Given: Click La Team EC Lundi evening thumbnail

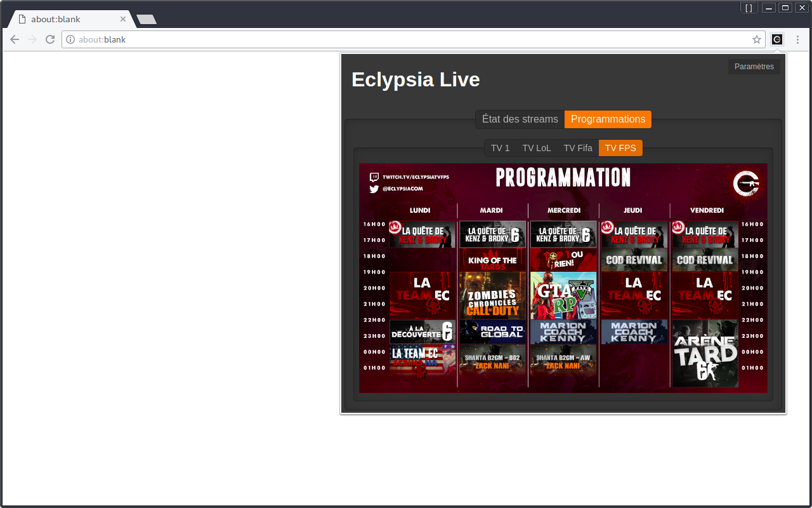Looking at the screenshot, I should pyautogui.click(x=422, y=296).
